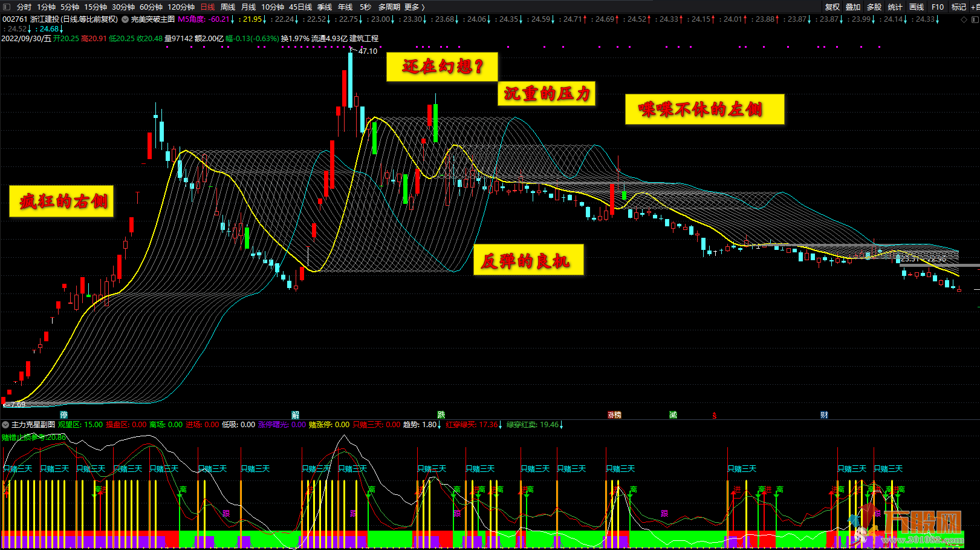The width and height of the screenshot is (980, 550).
Task: Click the 喋喋不休的左侧 annotation label
Action: pos(704,109)
